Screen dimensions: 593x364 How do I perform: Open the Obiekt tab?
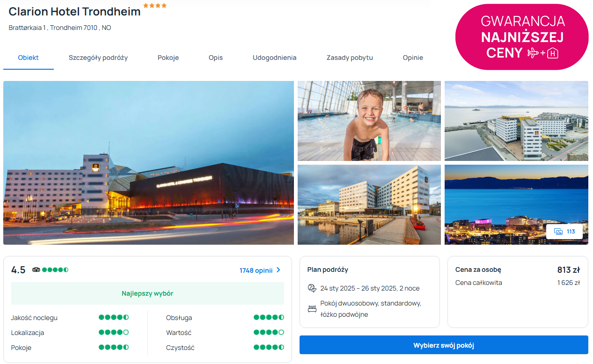[x=29, y=58]
